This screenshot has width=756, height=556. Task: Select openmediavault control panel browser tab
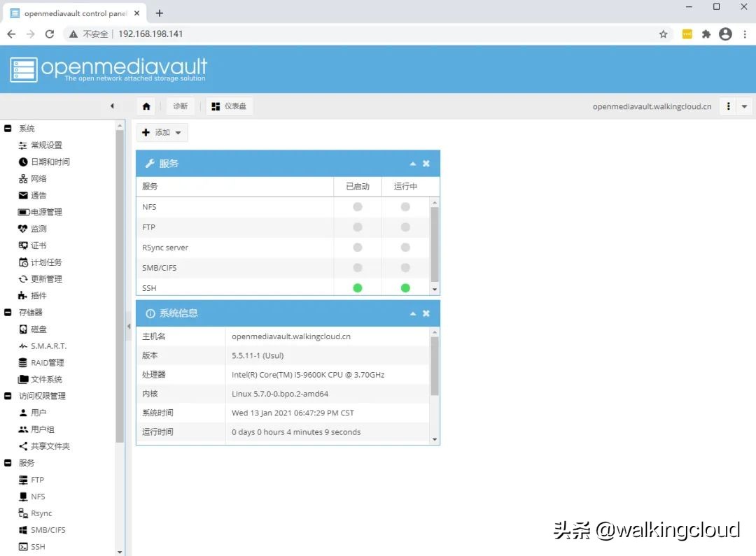(75, 13)
